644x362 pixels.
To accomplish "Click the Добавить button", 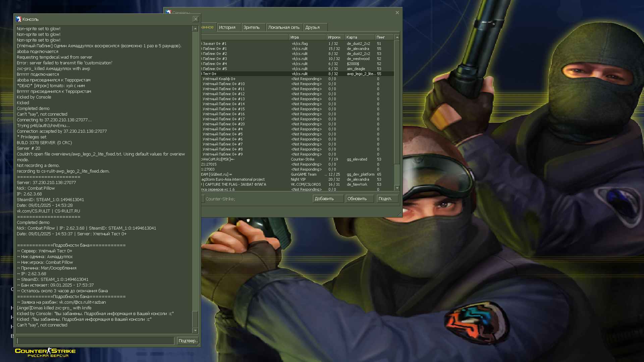I will (x=328, y=199).
